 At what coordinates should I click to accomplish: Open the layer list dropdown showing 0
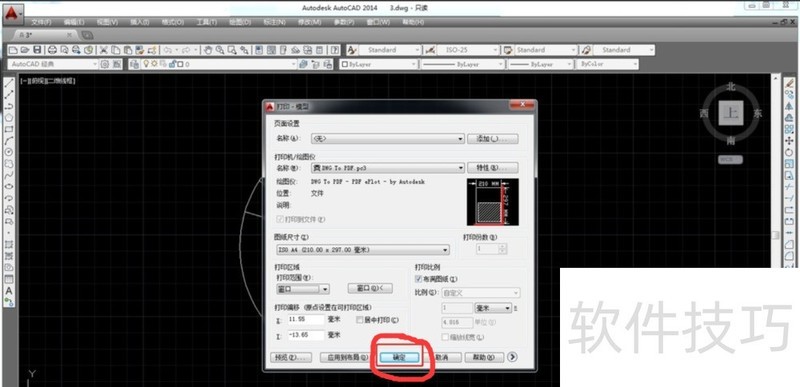[218, 64]
